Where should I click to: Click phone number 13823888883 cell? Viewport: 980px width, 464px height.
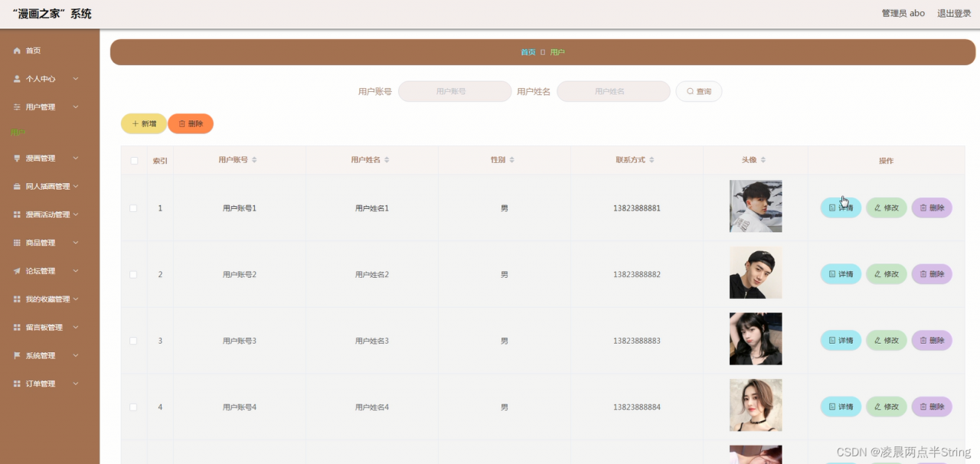pos(636,341)
